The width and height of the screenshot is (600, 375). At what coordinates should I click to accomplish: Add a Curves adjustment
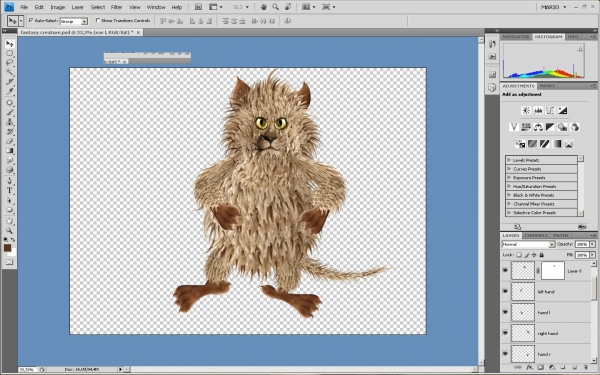click(x=550, y=111)
